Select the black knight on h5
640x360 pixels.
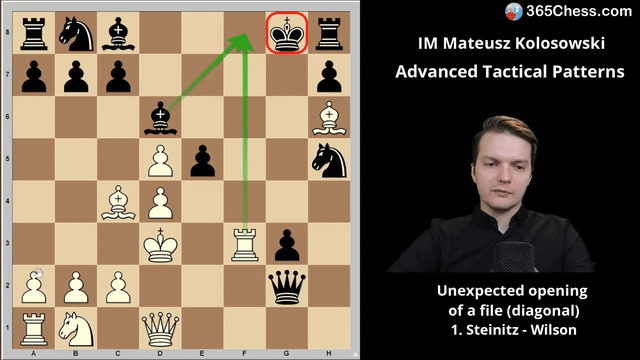(329, 161)
